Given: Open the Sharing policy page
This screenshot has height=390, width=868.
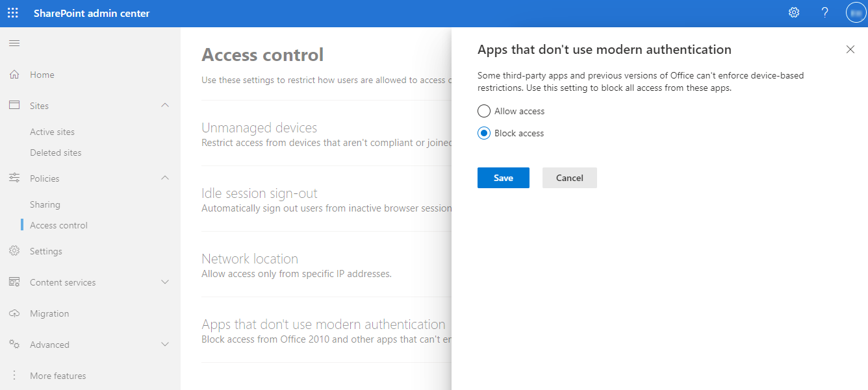Looking at the screenshot, I should [x=45, y=204].
